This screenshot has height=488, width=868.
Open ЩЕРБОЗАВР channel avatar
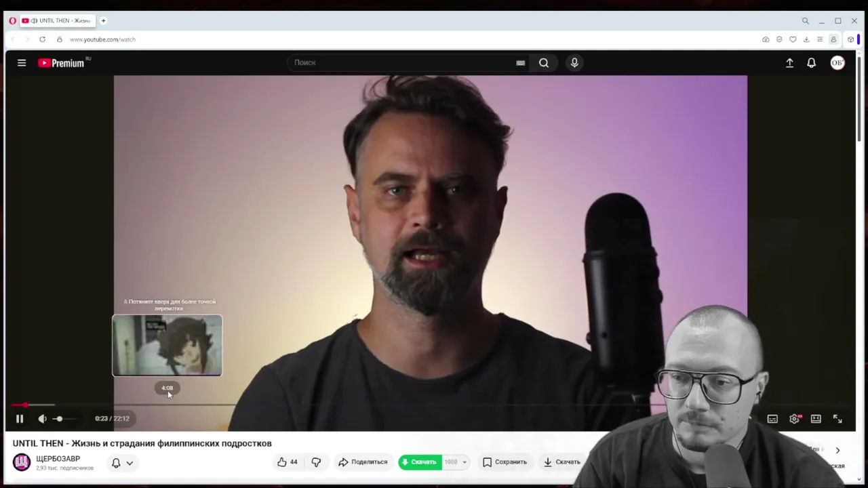(22, 462)
